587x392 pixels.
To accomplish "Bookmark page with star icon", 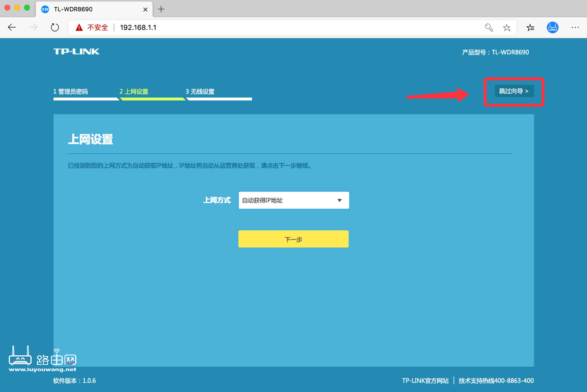I will pos(507,28).
